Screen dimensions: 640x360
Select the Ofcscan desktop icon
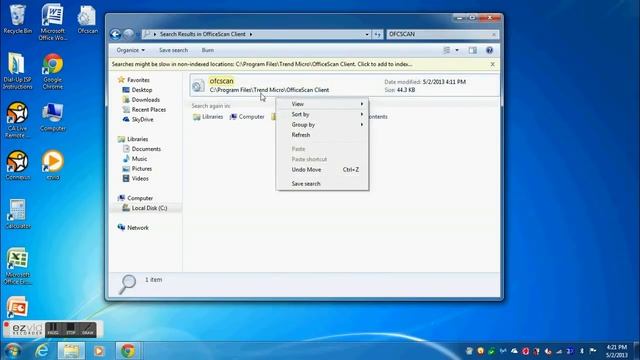point(87,20)
